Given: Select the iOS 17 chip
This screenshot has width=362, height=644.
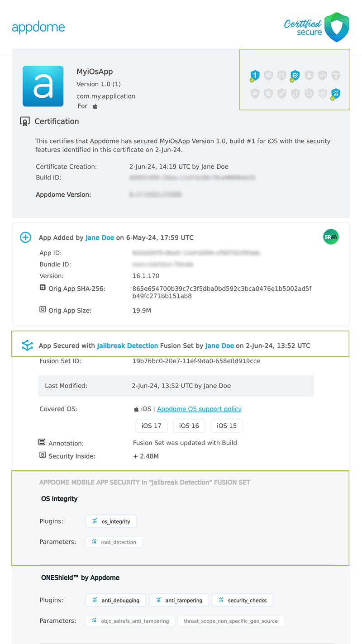Looking at the screenshot, I should tap(151, 426).
